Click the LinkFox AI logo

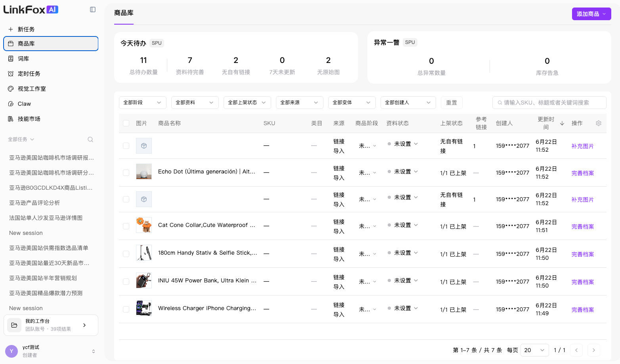[31, 10]
